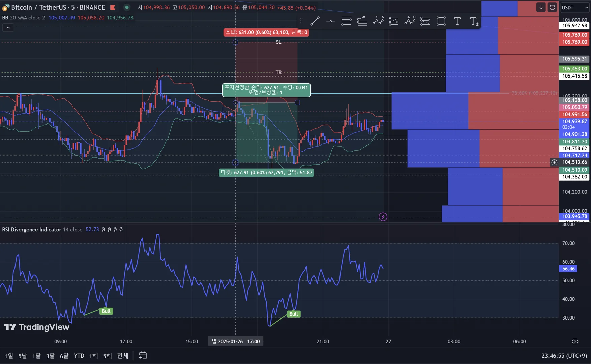Grab the drawing toolbar drag handle
591x364 pixels.
[302, 21]
